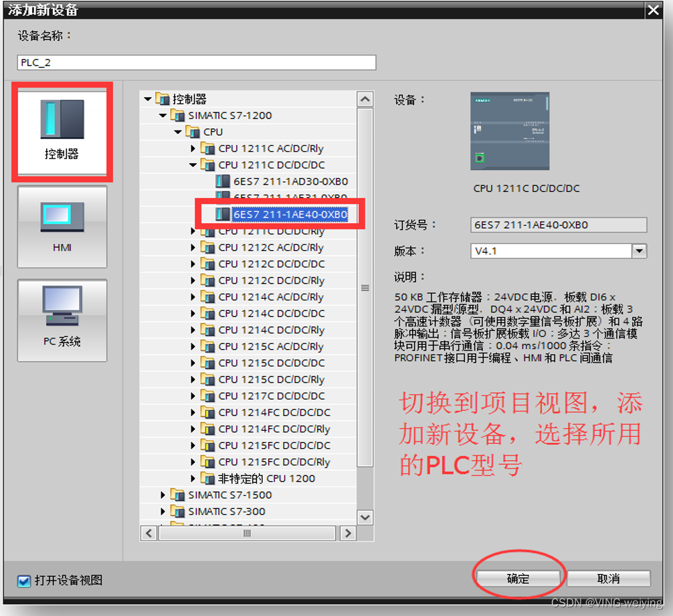Click folder icon of CPU 1214FC DC/DC/DC

coord(208,412)
